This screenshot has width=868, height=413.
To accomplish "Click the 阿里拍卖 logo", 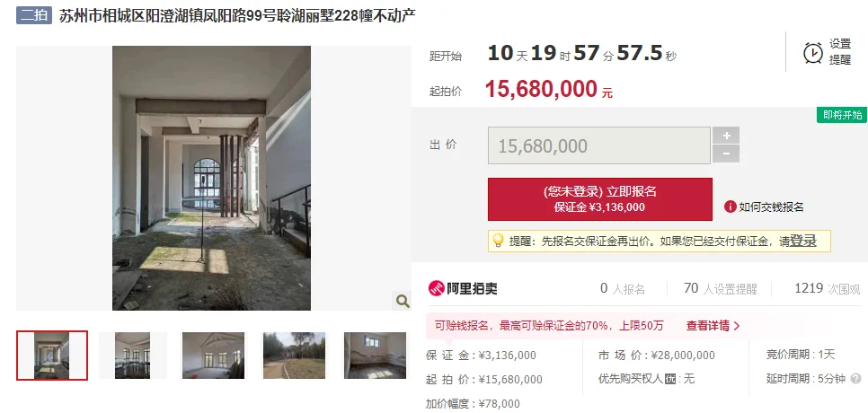I will 463,288.
